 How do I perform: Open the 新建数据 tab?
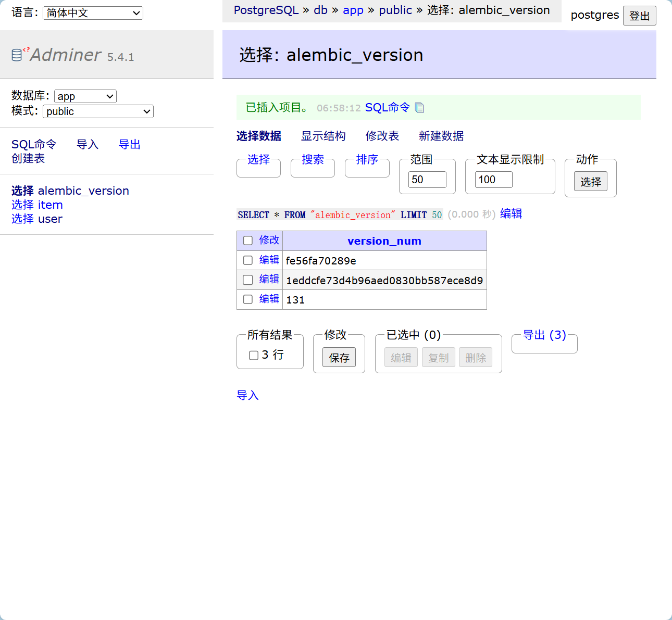point(441,136)
